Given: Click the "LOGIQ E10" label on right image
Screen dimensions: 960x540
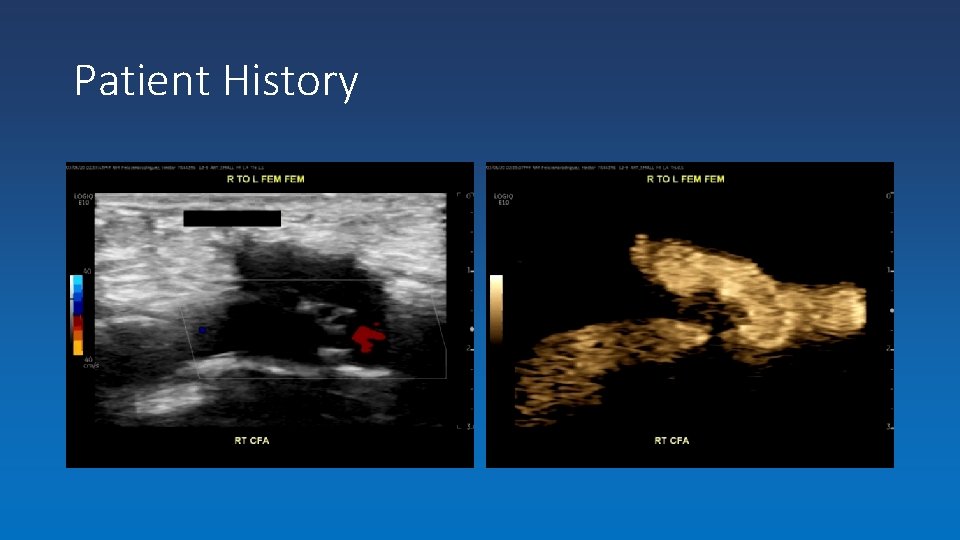Looking at the screenshot, I should point(503,199).
